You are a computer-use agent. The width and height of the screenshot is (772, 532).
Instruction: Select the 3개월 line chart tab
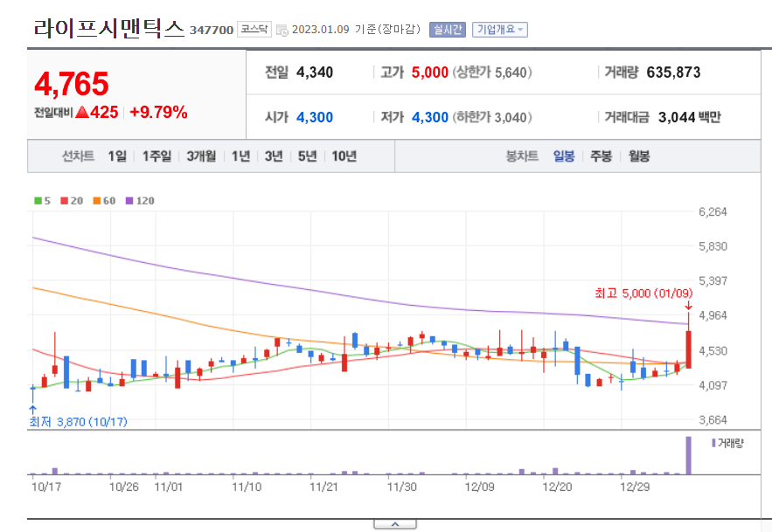[x=201, y=156]
